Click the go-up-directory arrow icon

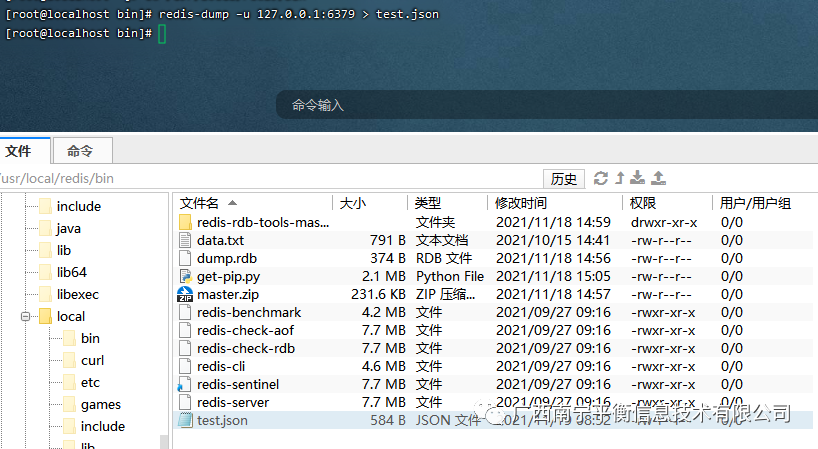tap(620, 178)
